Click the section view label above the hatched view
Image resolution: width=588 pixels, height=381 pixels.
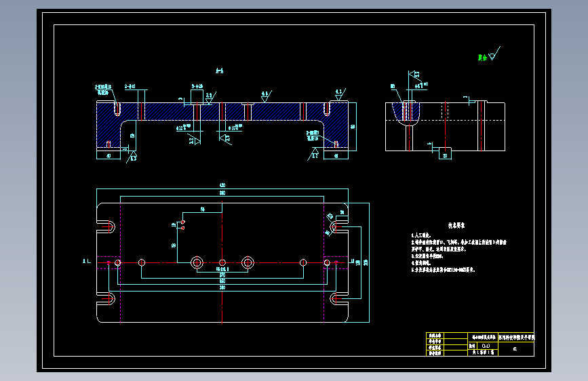coord(220,71)
